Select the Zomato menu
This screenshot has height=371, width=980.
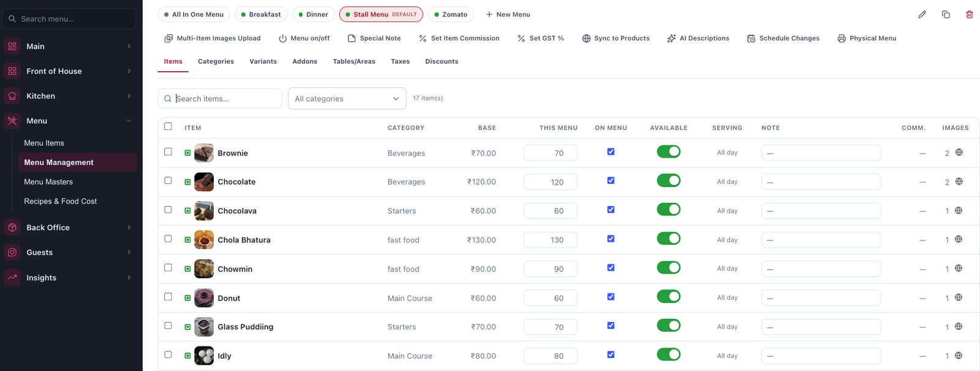pyautogui.click(x=451, y=14)
